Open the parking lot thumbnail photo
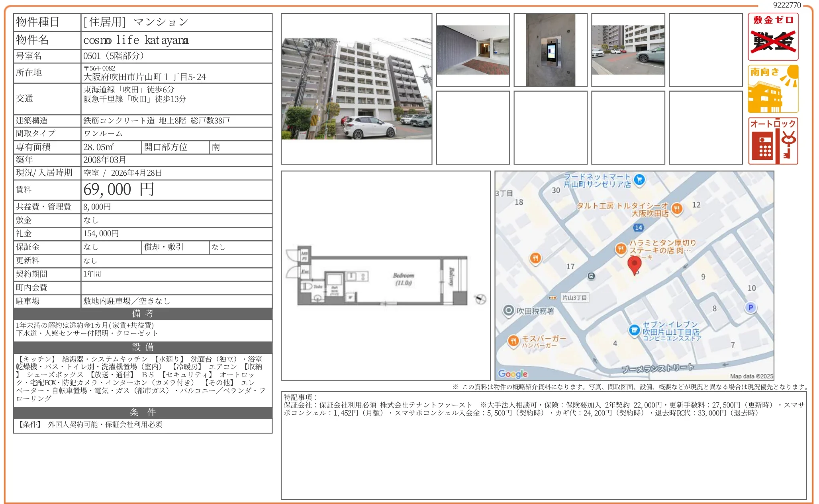 [628, 50]
